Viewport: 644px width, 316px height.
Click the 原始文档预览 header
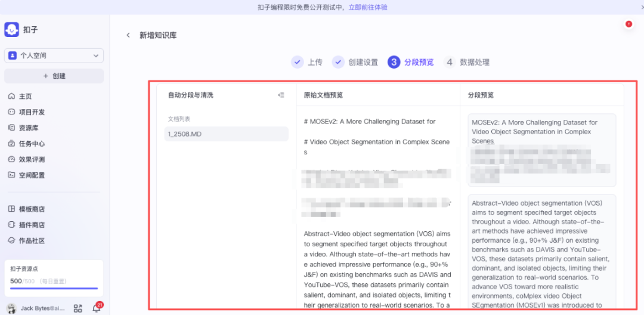tap(323, 95)
